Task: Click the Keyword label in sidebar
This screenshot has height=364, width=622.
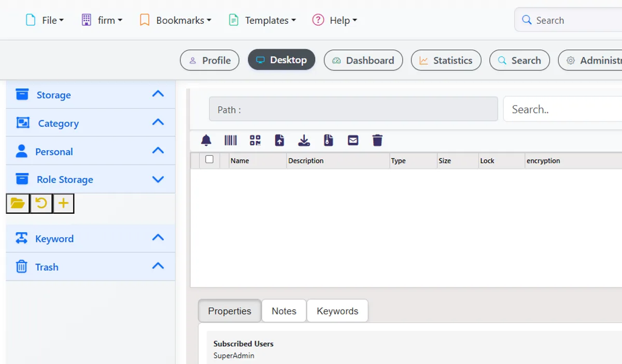Action: [54, 239]
